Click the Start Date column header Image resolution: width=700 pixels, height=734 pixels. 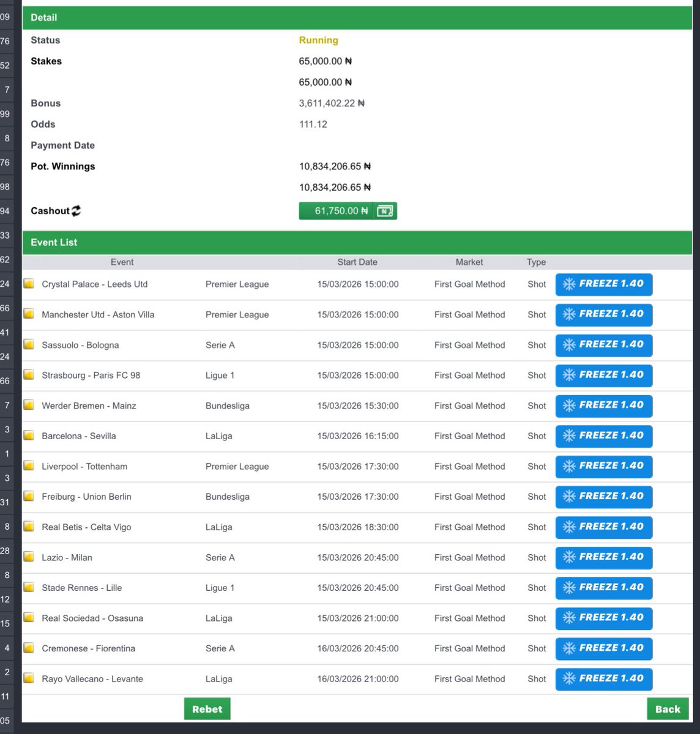(x=357, y=262)
